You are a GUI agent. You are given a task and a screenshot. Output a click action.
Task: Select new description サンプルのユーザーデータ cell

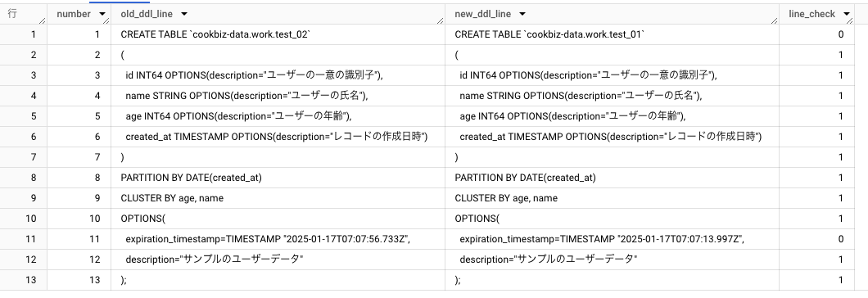(613, 260)
